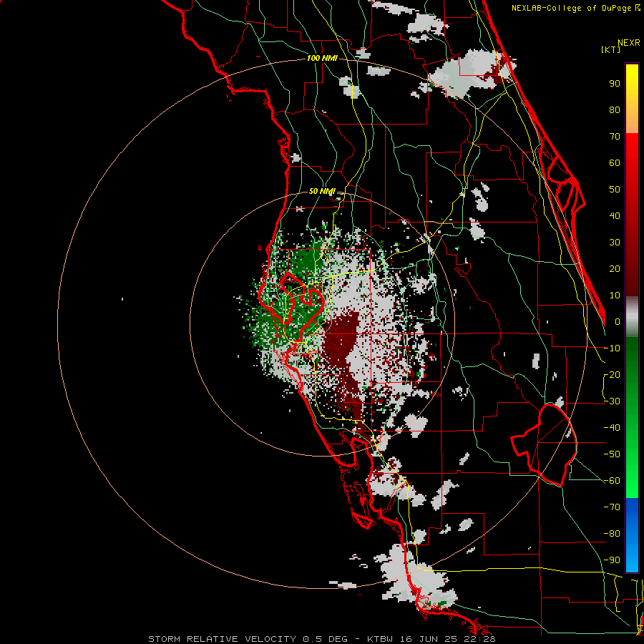Screen dimensions: 644x644
Task: Click the 40 value on the velocity scale
Action: click(x=615, y=216)
